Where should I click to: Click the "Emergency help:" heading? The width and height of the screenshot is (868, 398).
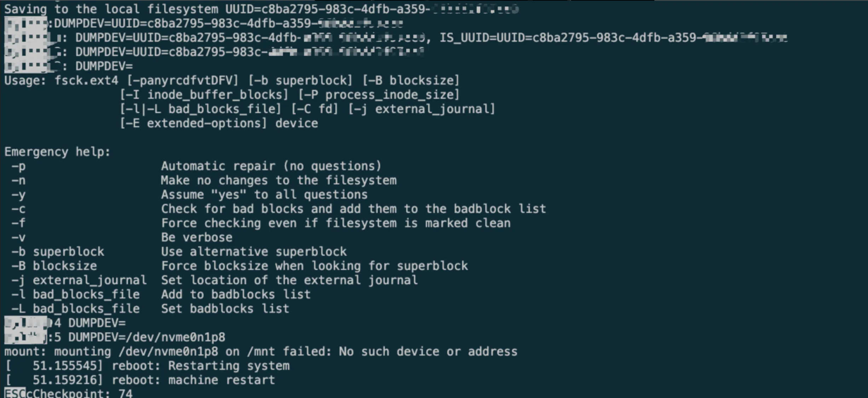coord(57,152)
